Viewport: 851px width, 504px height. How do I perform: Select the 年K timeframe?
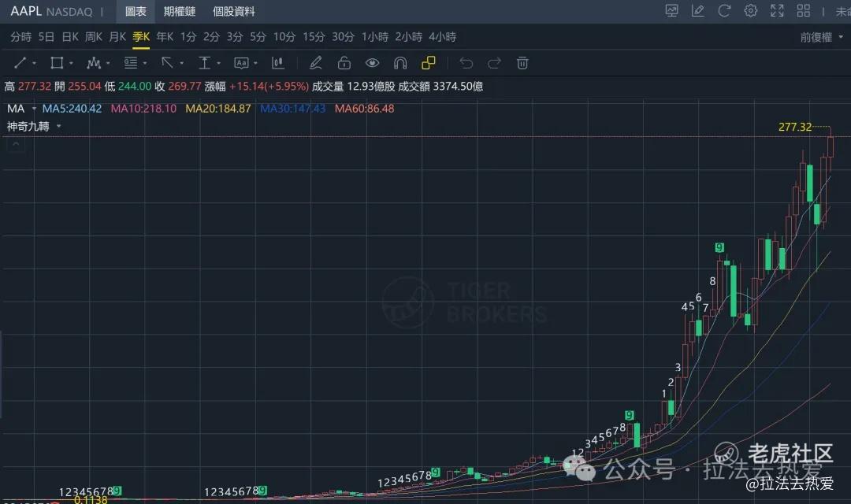pyautogui.click(x=165, y=37)
